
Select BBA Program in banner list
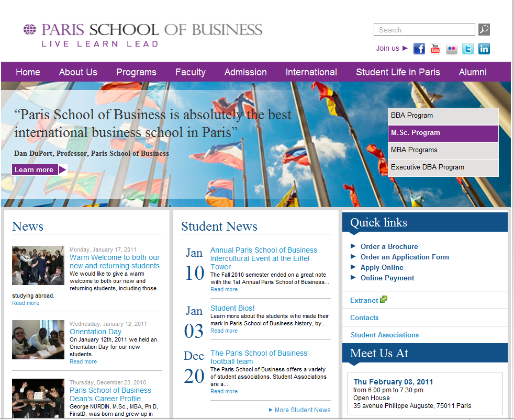443,116
